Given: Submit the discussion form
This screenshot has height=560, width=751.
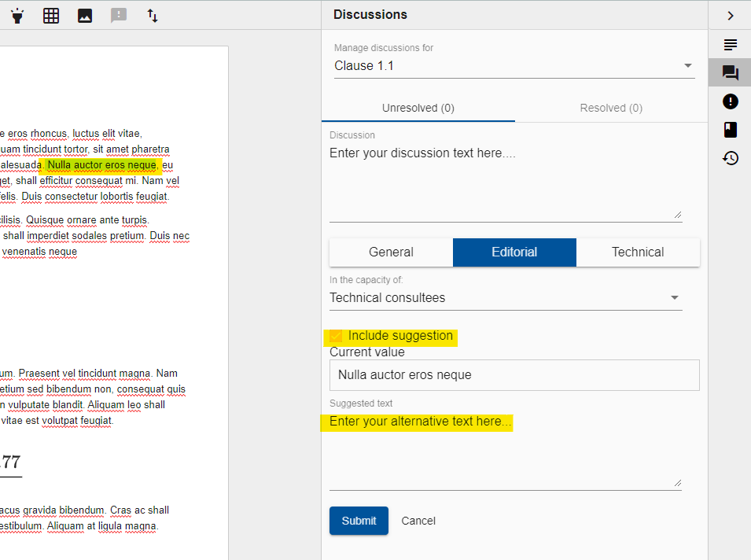Looking at the screenshot, I should 359,521.
